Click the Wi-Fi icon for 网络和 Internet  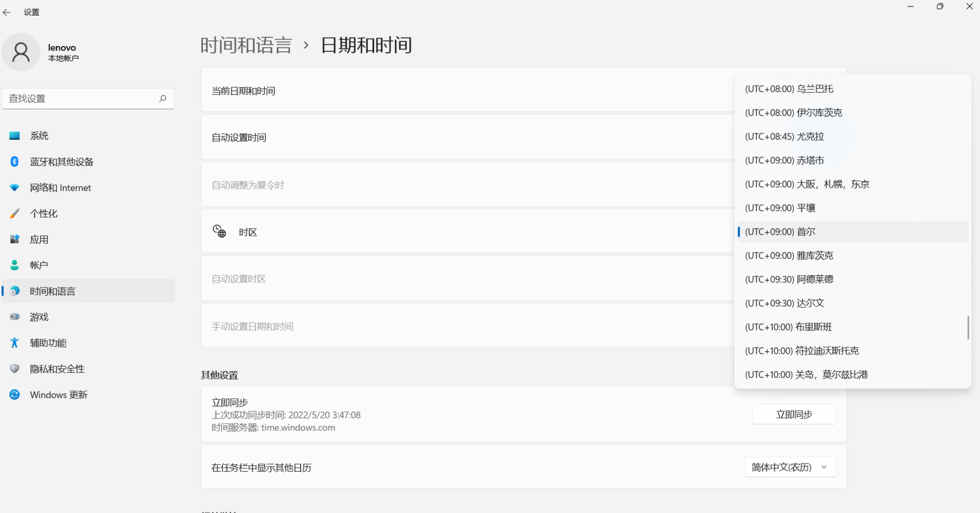coord(15,187)
